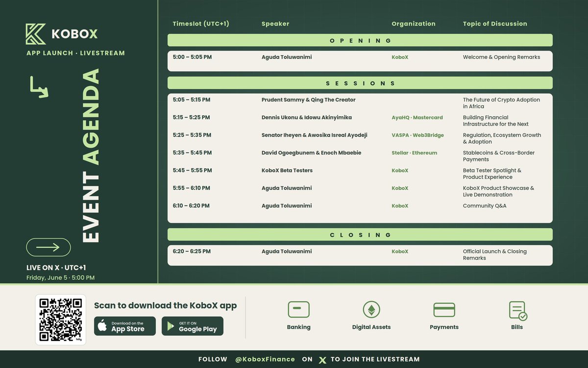Click AyaHQ · Mastercard organization
Screen dimensions: 588x368
point(417,117)
